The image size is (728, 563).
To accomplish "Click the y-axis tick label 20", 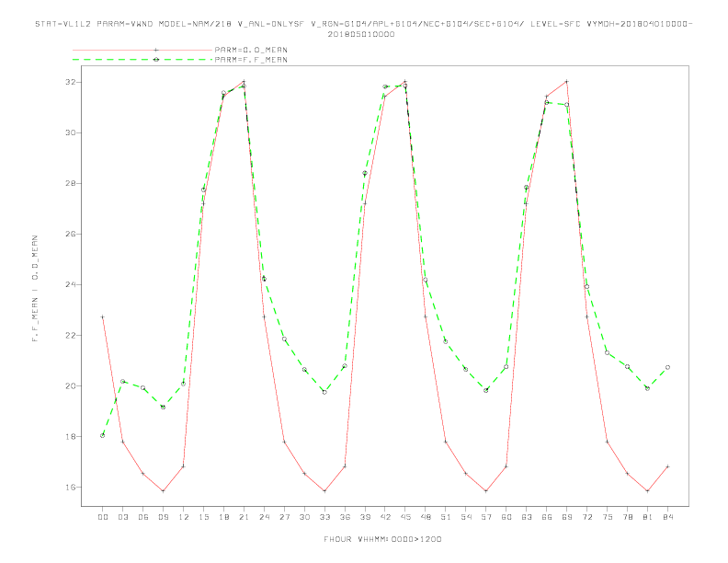I will [71, 386].
